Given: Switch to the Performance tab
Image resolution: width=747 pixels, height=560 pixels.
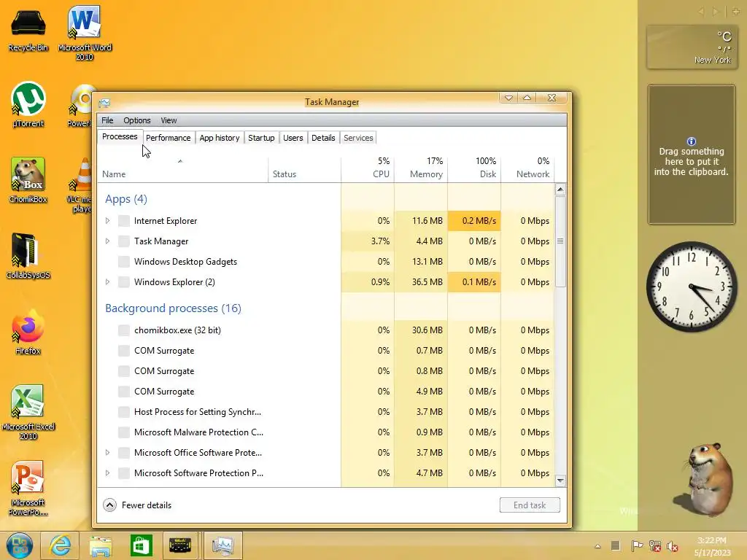Looking at the screenshot, I should pyautogui.click(x=169, y=138).
